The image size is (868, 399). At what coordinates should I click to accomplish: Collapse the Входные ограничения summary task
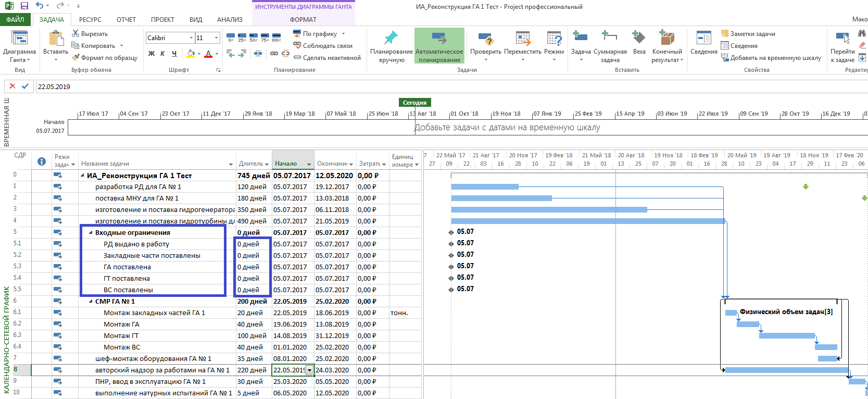pos(91,233)
